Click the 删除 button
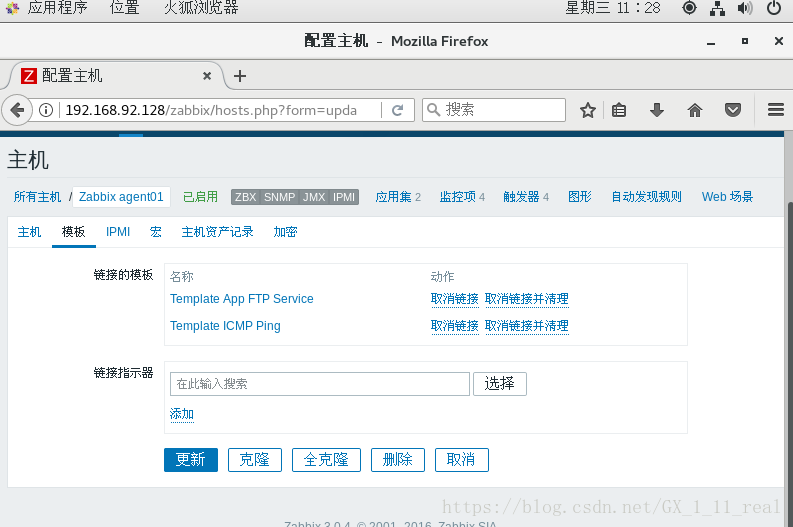The height and width of the screenshot is (527, 793). coord(398,460)
